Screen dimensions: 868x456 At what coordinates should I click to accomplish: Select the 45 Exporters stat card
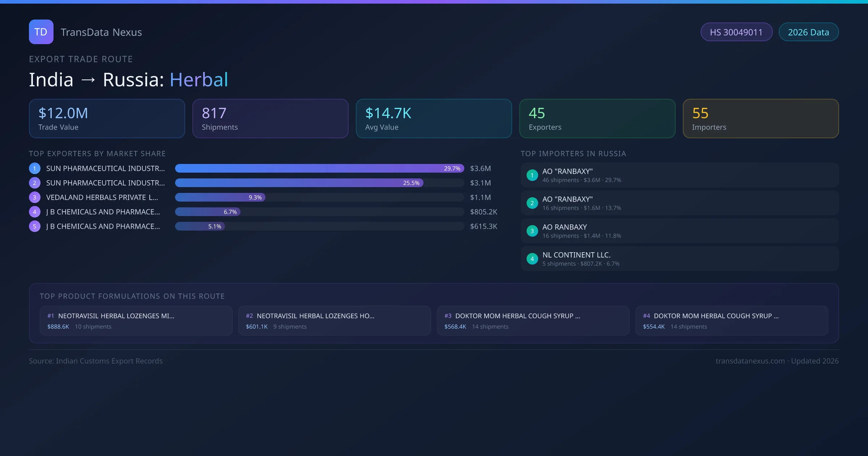click(597, 118)
